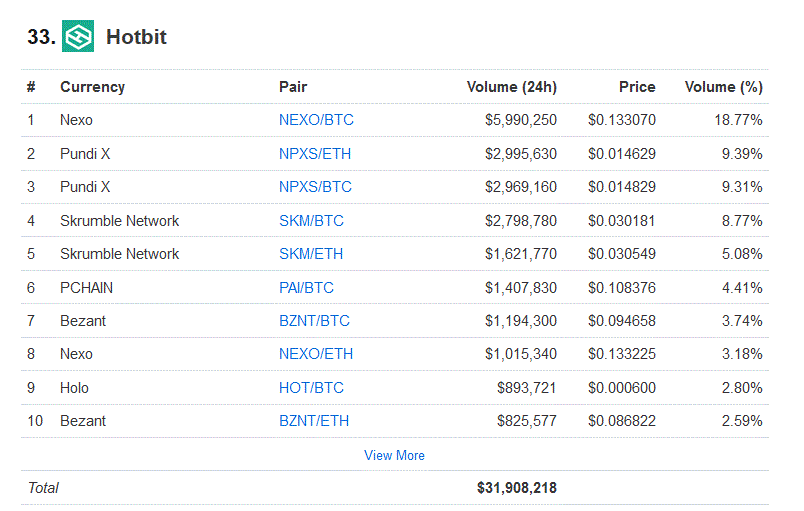The width and height of the screenshot is (804, 511).
Task: Select Bezant currency in row 10
Action: click(x=83, y=421)
